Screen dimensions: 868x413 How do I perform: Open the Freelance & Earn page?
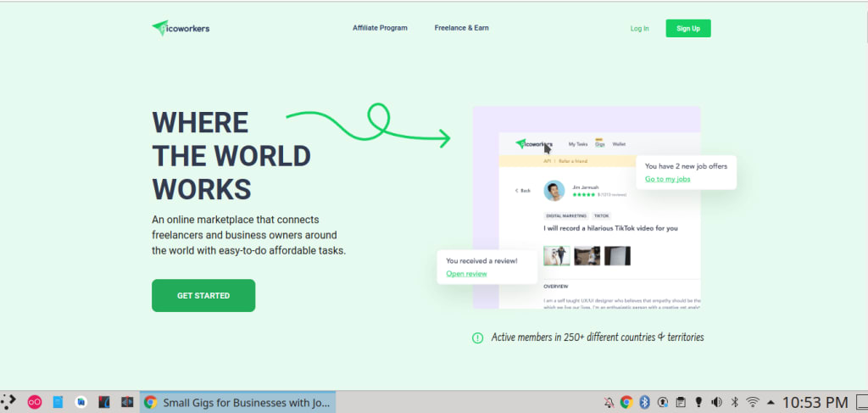[x=461, y=28]
